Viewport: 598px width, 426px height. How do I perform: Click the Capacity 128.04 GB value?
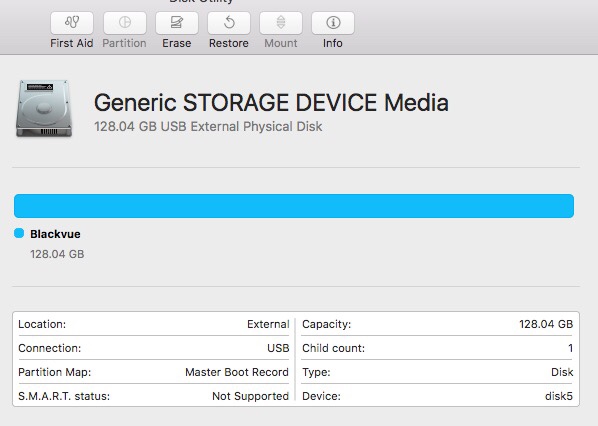pos(546,324)
